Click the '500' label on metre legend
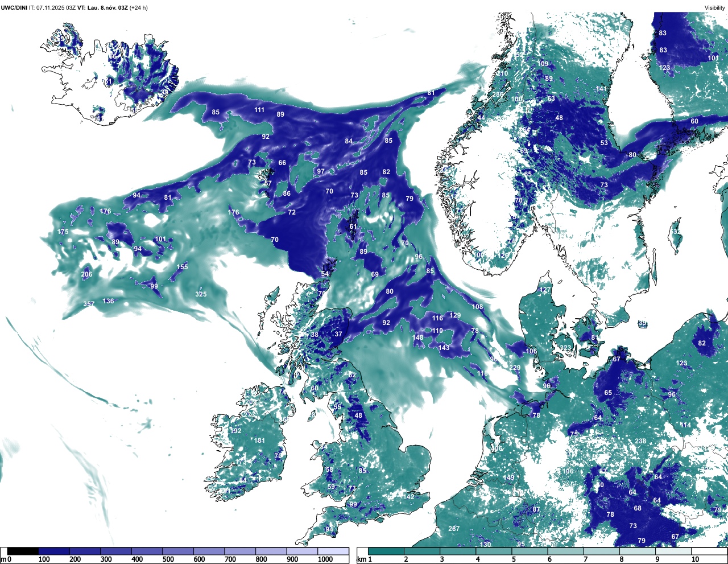This screenshot has width=728, height=564. pyautogui.click(x=168, y=559)
